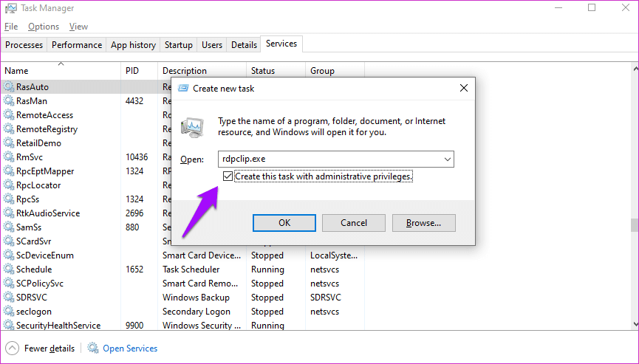Click the Run icon in Create new task title bar

[x=183, y=88]
